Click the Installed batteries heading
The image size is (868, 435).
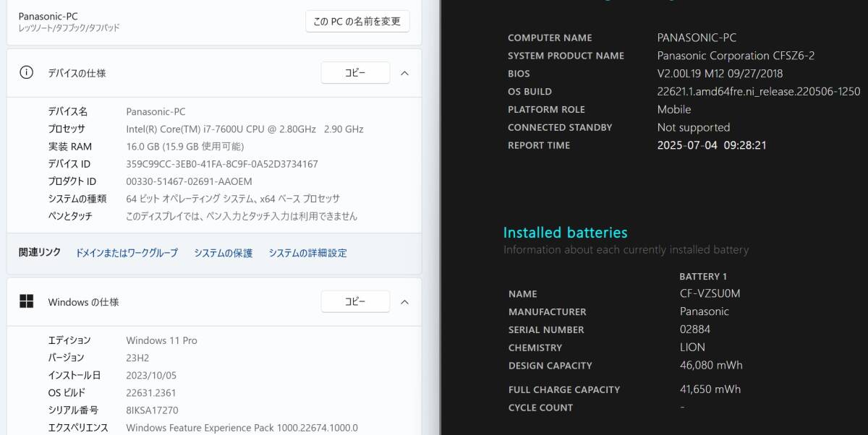pos(565,233)
